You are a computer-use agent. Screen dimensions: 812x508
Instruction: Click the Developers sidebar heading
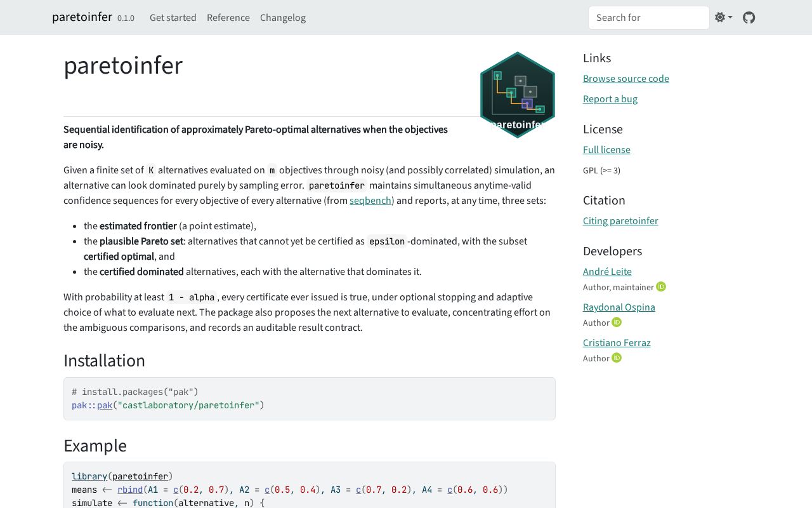(x=612, y=251)
